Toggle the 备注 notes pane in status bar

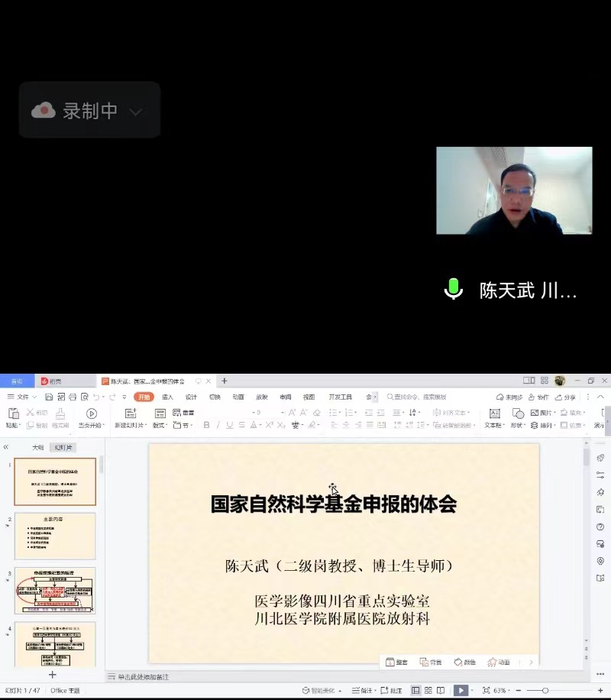362,690
